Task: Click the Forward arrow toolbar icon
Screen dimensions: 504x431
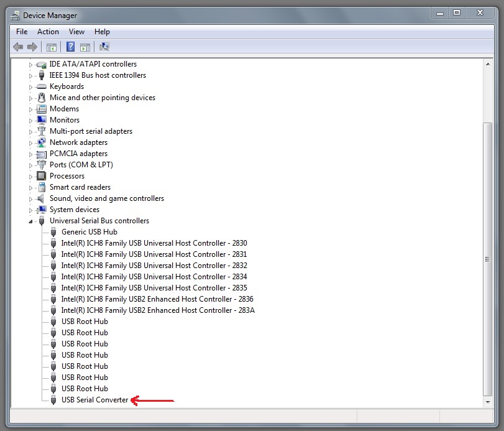Action: click(32, 47)
